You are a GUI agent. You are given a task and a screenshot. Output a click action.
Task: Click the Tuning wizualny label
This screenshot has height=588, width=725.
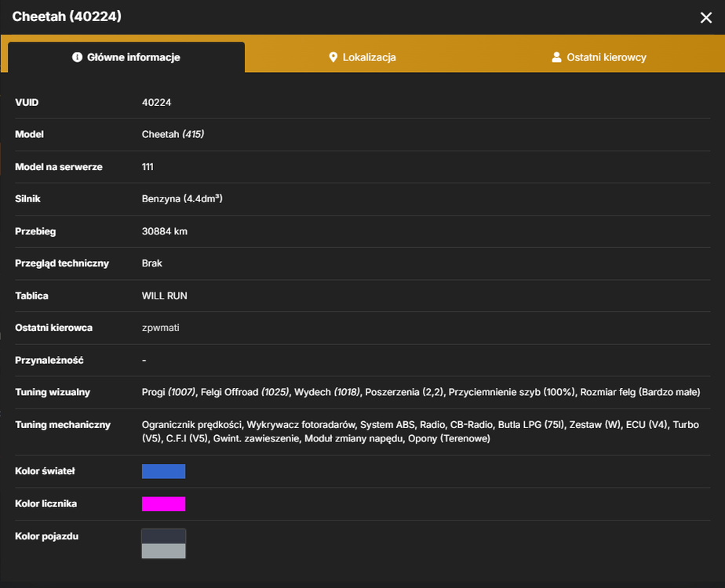tap(53, 392)
